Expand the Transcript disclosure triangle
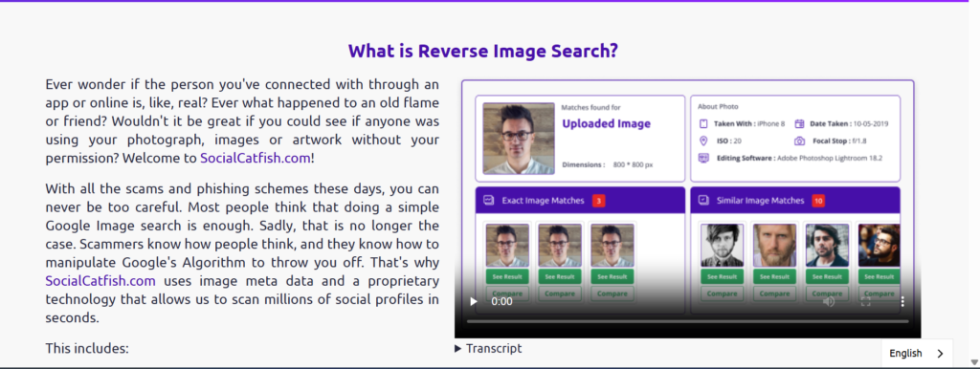The height and width of the screenshot is (369, 980). pos(458,348)
